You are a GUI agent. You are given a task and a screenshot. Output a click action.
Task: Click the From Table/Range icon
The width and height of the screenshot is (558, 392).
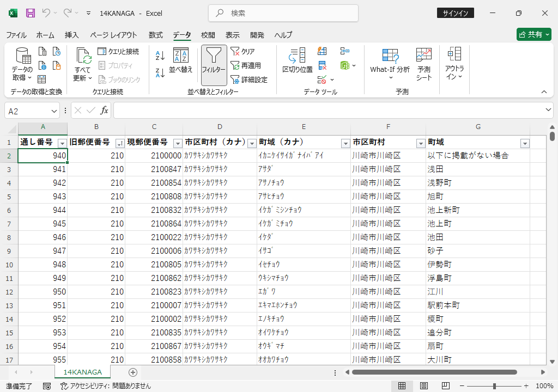pos(41,79)
